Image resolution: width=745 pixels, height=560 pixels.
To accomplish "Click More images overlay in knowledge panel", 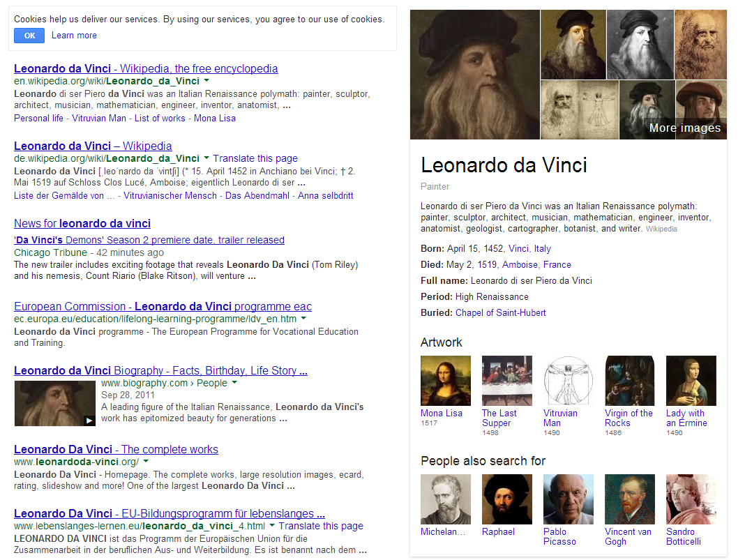I will click(x=684, y=128).
